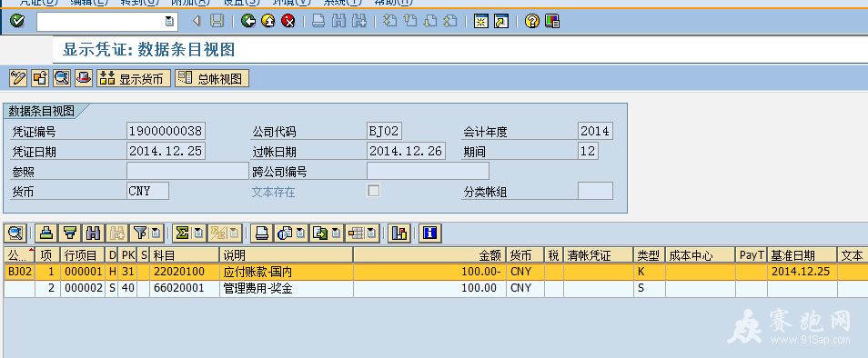Click the 基准日期 column header
The height and width of the screenshot is (358, 868).
(x=802, y=254)
